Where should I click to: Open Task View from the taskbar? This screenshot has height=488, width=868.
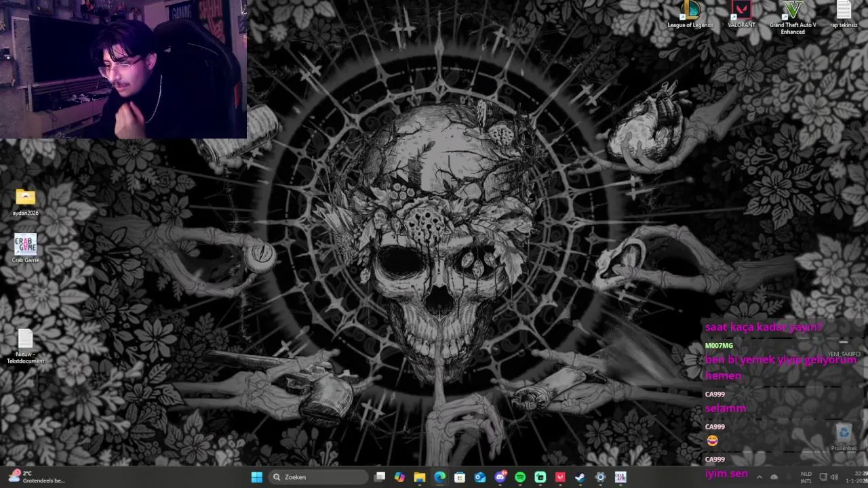[x=380, y=477]
